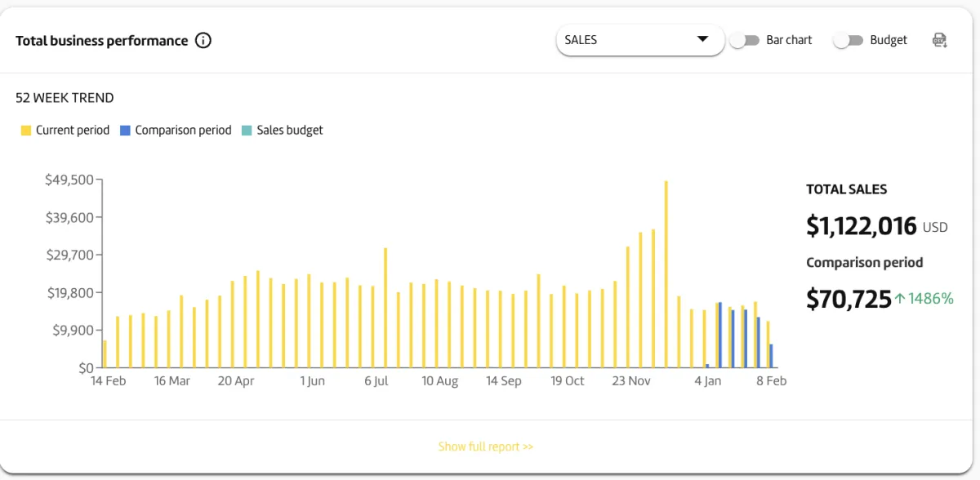Screen dimensions: 980x480
Task: Click the tallest blue comparison bar near 4 Jan
Action: [x=720, y=335]
